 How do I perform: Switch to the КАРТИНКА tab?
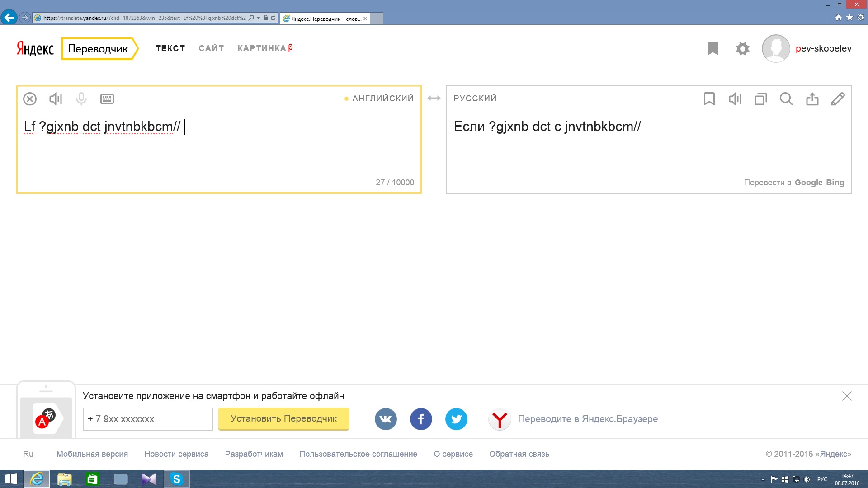tap(262, 48)
